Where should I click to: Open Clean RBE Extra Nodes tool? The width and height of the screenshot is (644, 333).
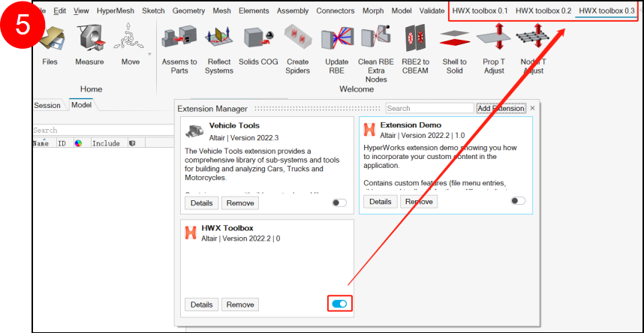(x=376, y=37)
